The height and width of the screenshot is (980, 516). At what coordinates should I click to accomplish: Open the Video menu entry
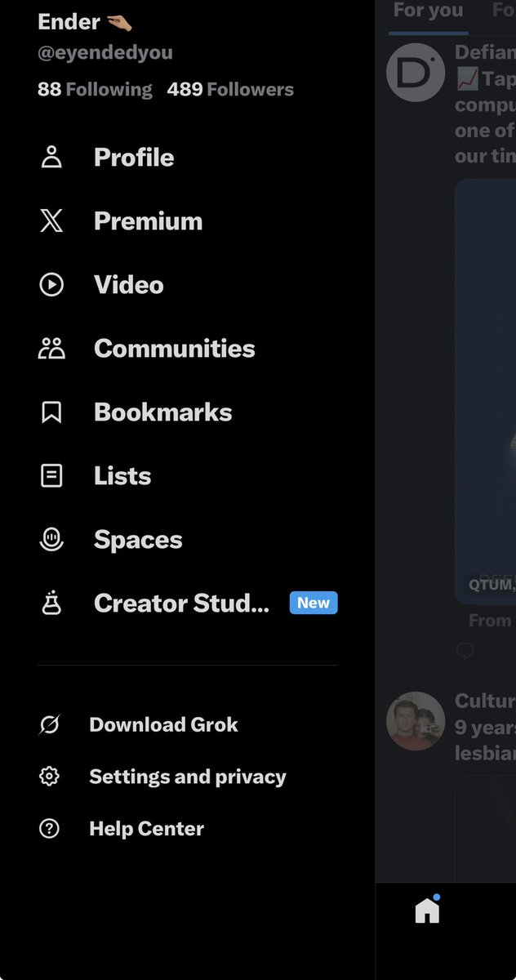click(x=128, y=284)
